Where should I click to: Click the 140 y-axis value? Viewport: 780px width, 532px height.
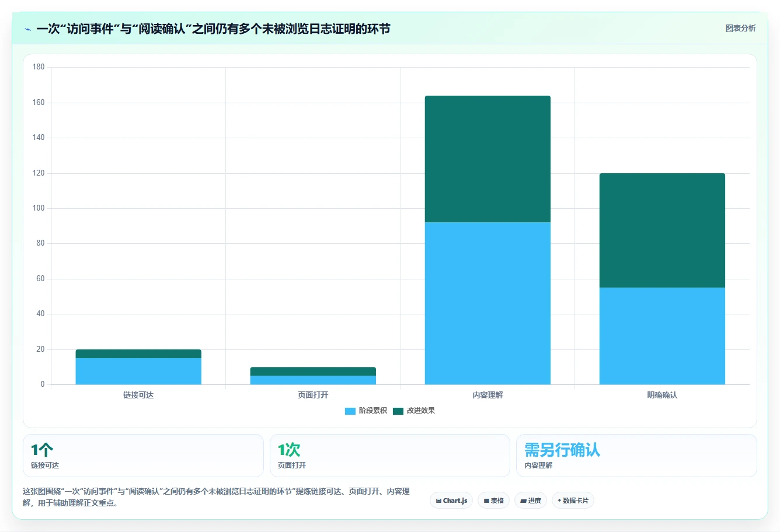[39, 138]
